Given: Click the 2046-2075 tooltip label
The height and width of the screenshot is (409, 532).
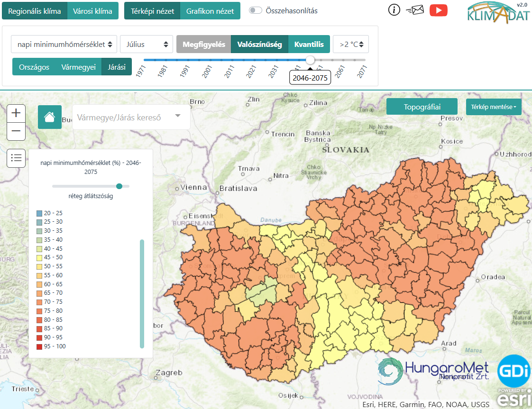Looking at the screenshot, I should coord(310,78).
